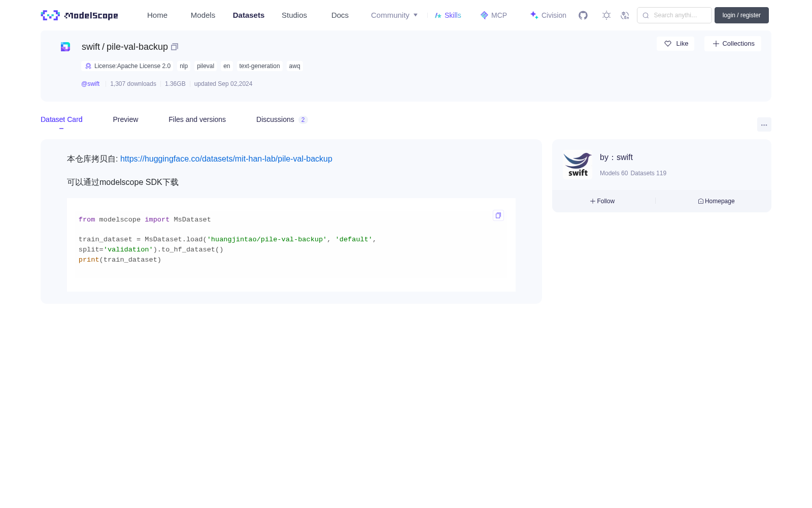Open Civision from the navbar

pyautogui.click(x=548, y=15)
